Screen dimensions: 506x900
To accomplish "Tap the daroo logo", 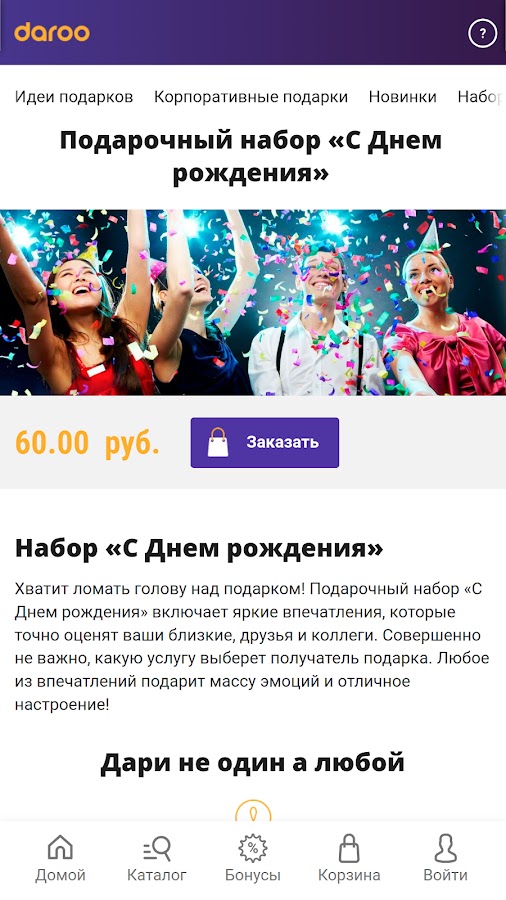I will coord(52,32).
